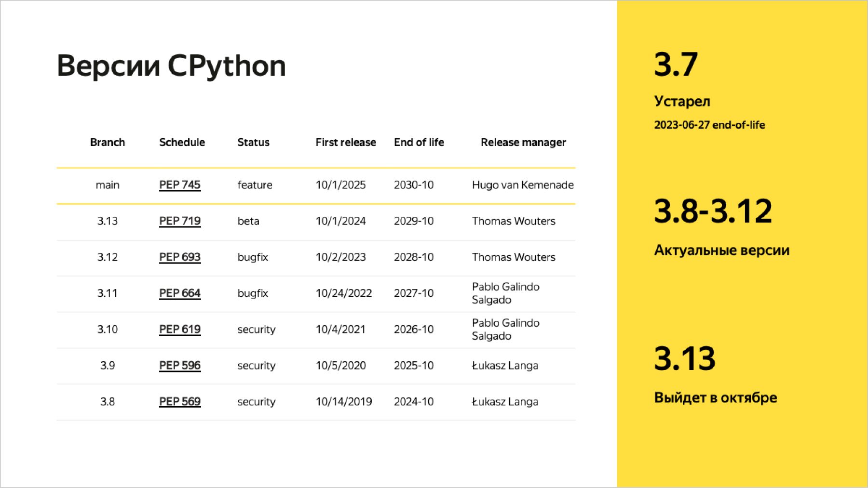The height and width of the screenshot is (488, 868).
Task: Select the End of life column header
Action: [x=419, y=143]
